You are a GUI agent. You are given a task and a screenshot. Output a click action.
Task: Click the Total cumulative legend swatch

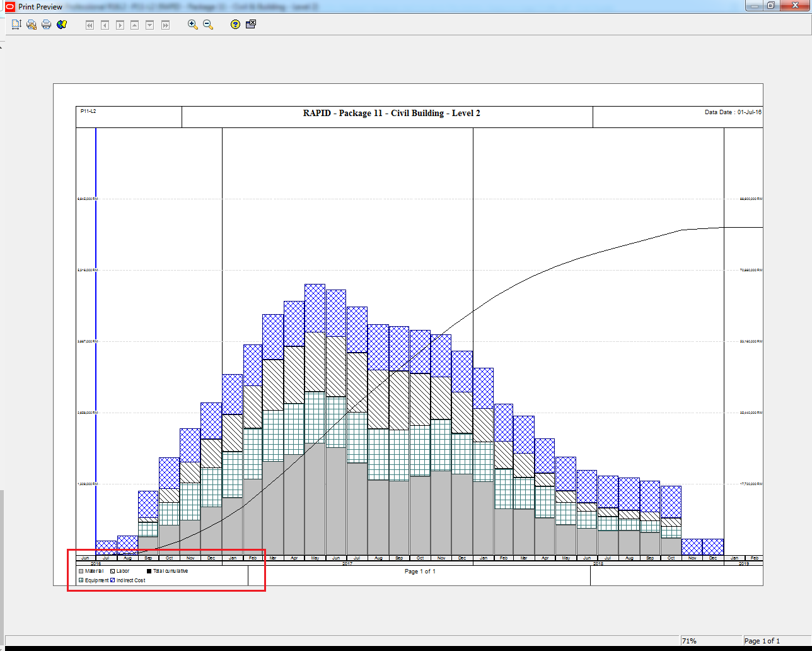tap(149, 571)
